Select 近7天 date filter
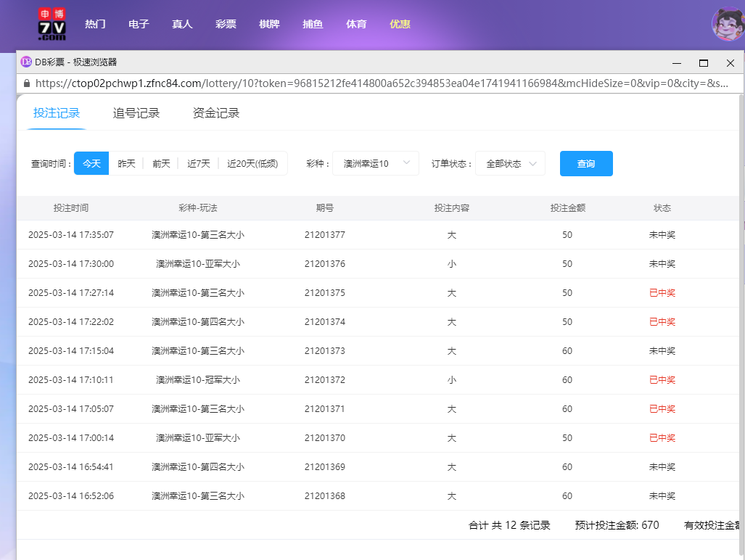 coord(198,163)
